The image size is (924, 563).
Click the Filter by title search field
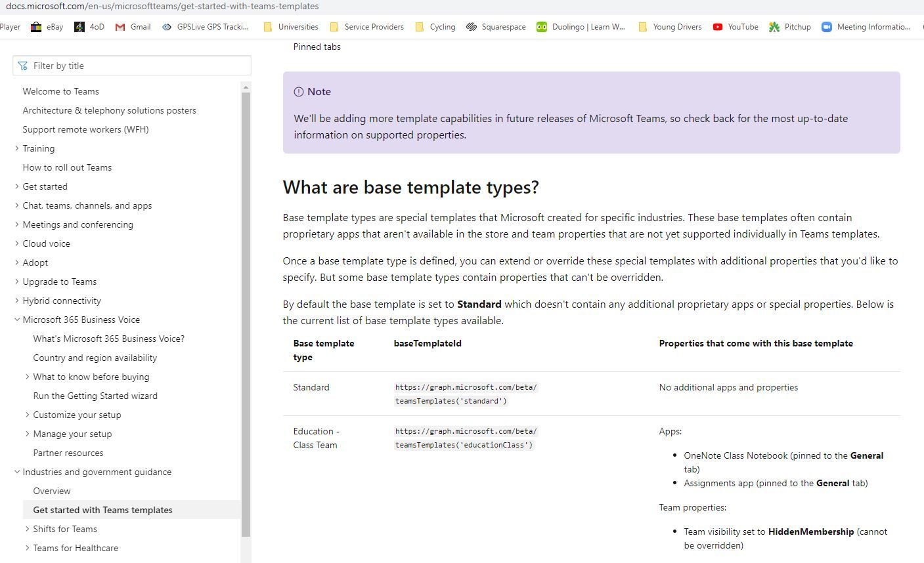coord(131,66)
